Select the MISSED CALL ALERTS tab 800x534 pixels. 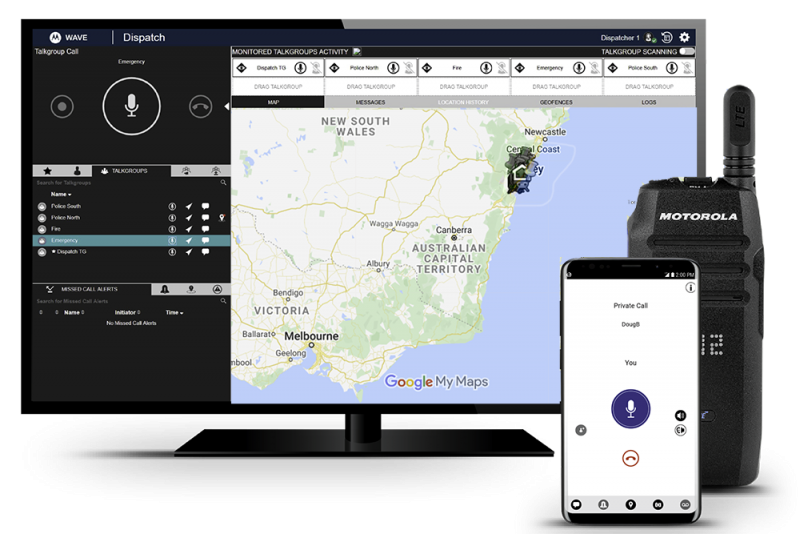click(x=92, y=289)
